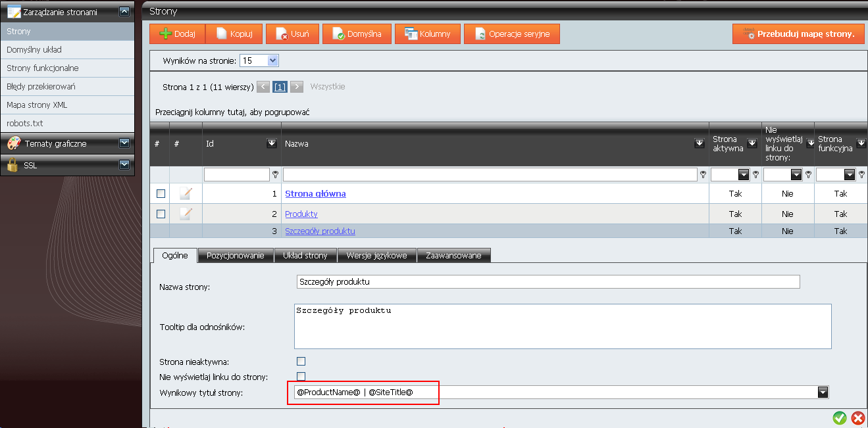Open the Szczegóły produktu link
868x428 pixels.
click(x=320, y=231)
